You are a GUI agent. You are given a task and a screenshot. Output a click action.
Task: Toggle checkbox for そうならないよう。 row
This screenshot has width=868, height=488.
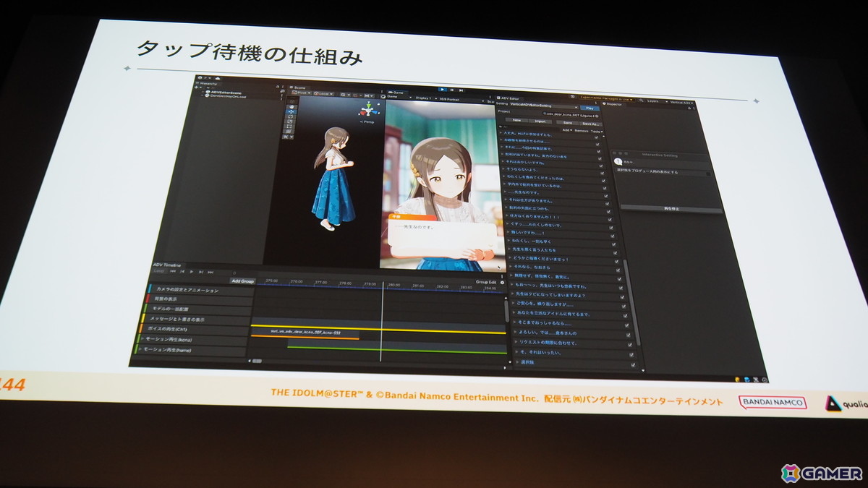[x=603, y=173]
